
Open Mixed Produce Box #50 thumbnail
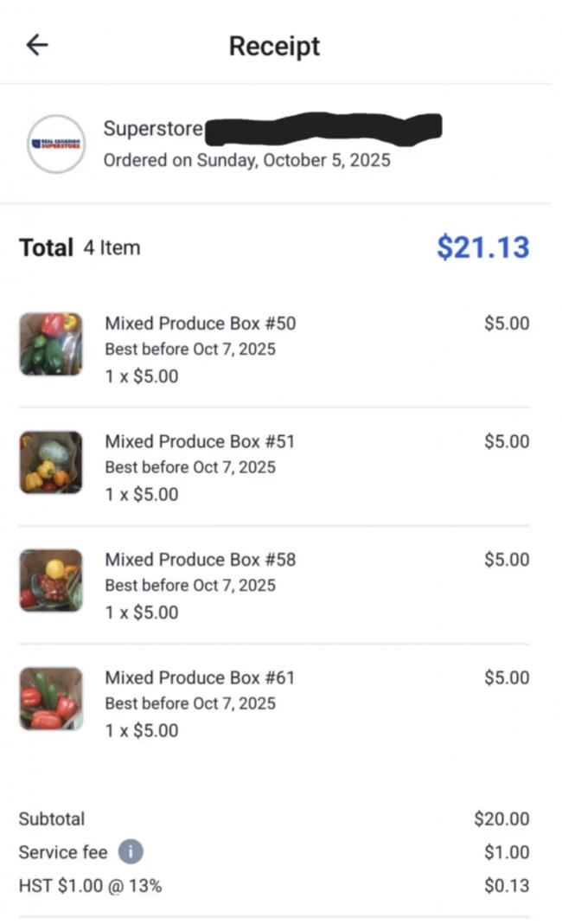(51, 343)
